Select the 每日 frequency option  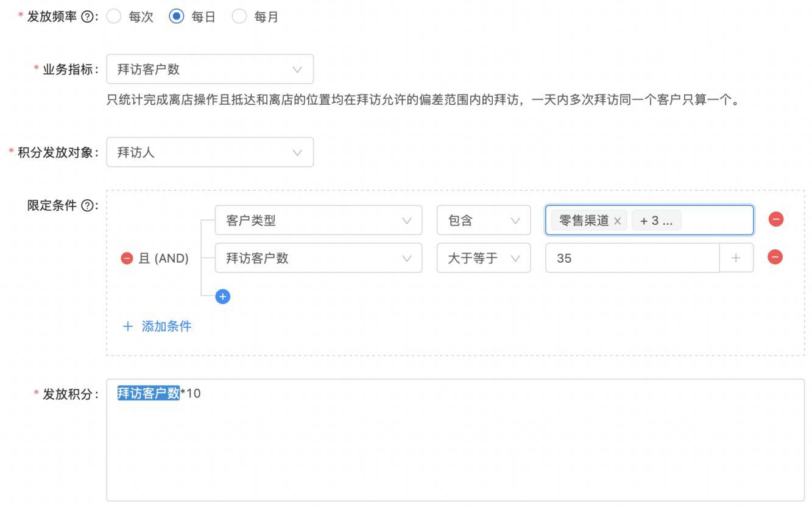pyautogui.click(x=176, y=17)
